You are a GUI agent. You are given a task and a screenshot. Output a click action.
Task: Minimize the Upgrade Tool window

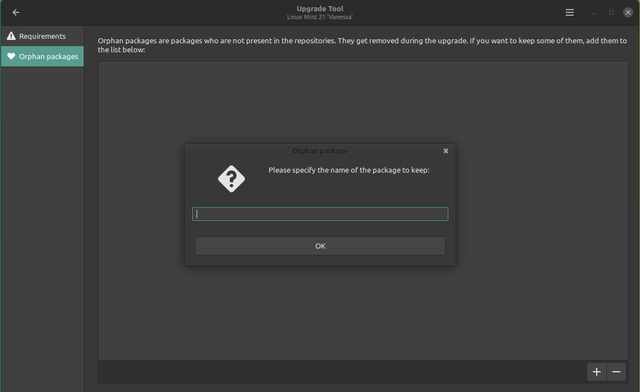tap(594, 13)
